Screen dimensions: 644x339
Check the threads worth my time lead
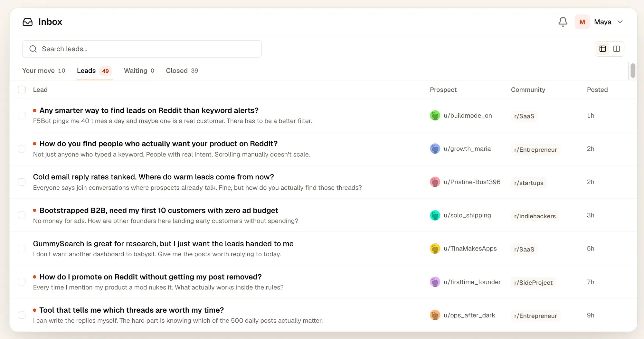22,315
